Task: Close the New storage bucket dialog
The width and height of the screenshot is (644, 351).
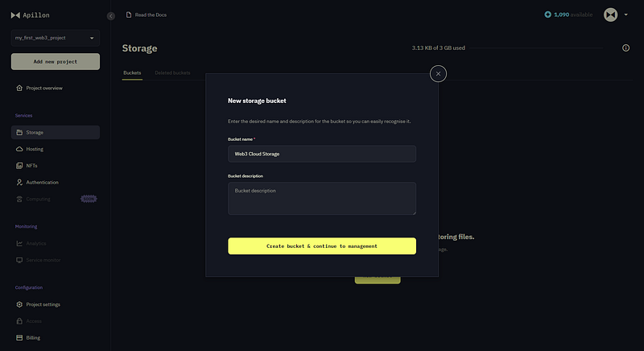Action: pos(438,74)
